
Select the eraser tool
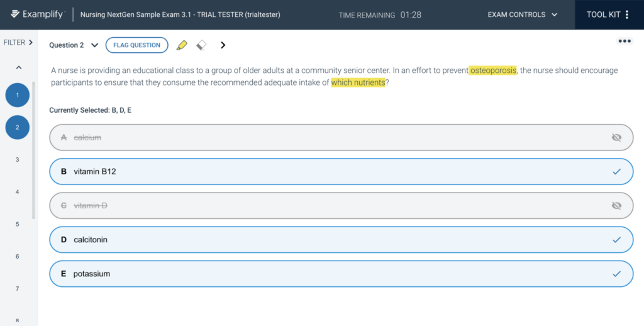tap(201, 45)
